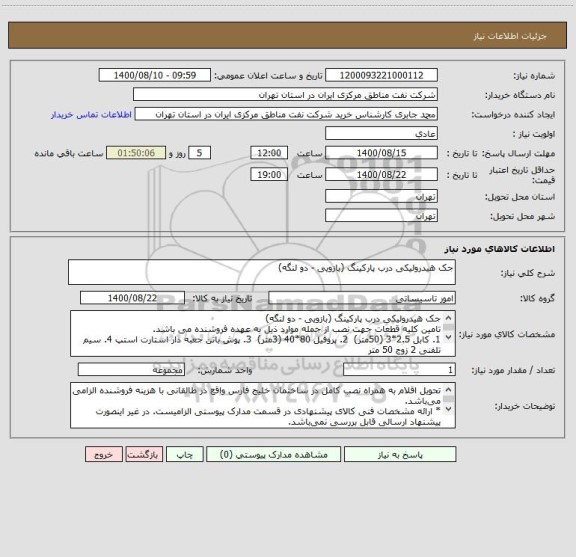Open اطلاعات تماس خریدار link
The image size is (576, 557).
(x=91, y=115)
